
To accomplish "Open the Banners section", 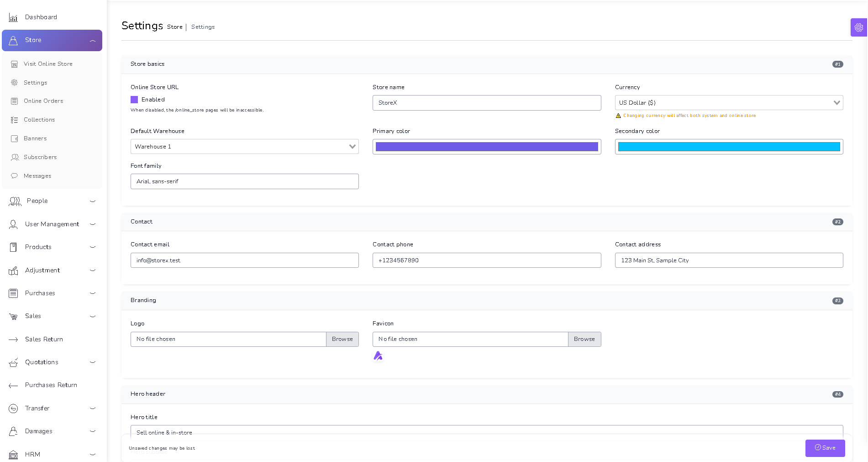I will coord(35,138).
